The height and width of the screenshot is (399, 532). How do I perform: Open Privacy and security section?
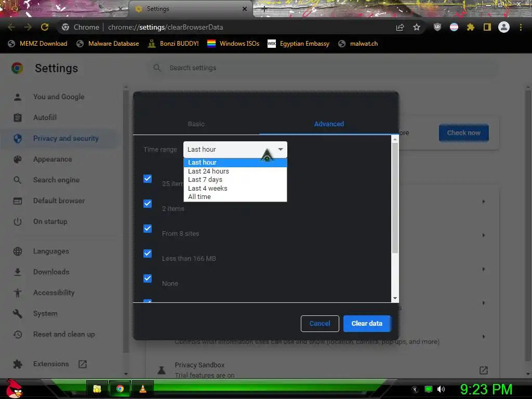[x=59, y=138]
